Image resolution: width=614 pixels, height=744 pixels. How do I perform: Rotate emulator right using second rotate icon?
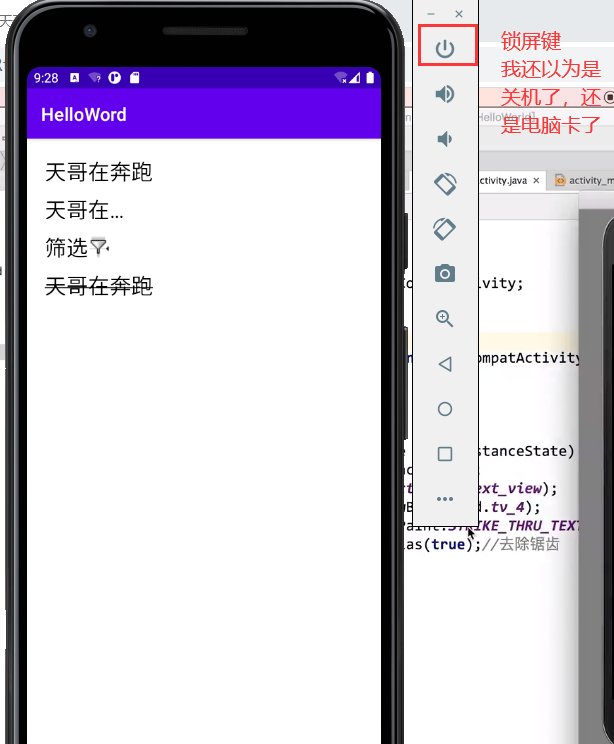tap(445, 229)
